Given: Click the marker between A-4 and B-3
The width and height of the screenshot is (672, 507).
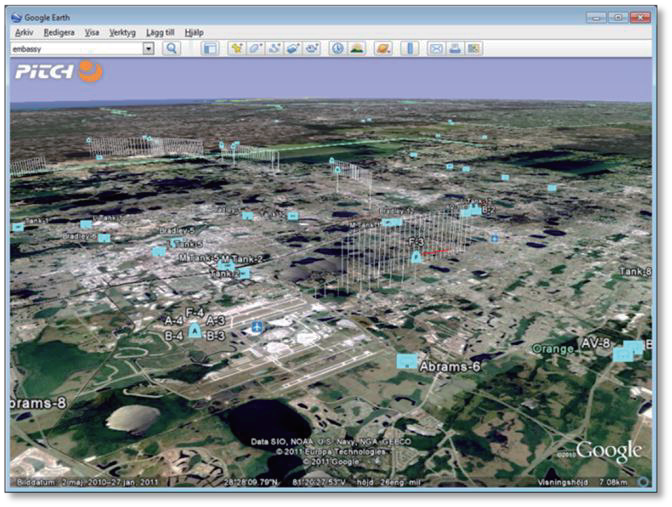Looking at the screenshot, I should coord(195,331).
